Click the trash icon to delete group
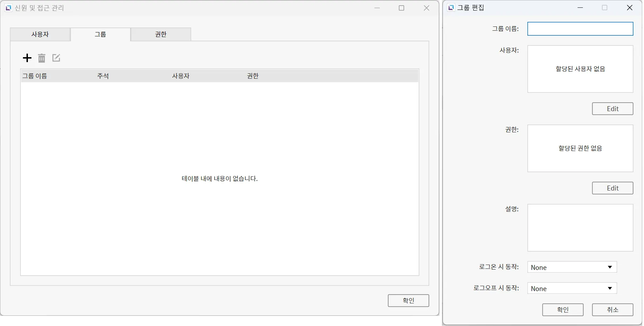Viewport: 644px width, 326px height. pos(42,58)
